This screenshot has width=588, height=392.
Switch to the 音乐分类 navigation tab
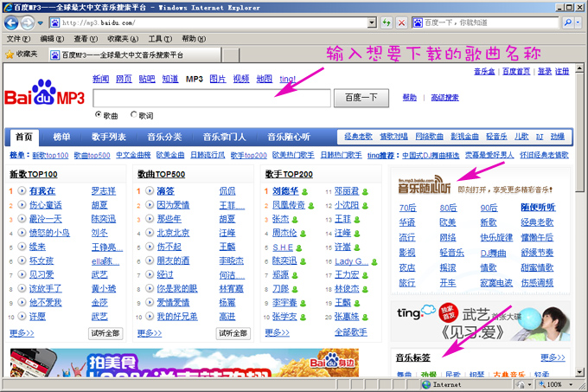click(164, 137)
